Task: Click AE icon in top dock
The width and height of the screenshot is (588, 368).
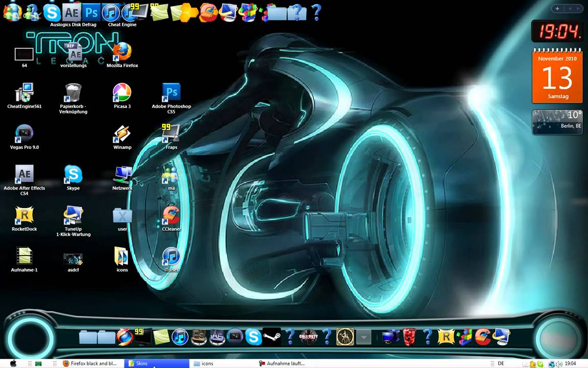Action: [71, 12]
